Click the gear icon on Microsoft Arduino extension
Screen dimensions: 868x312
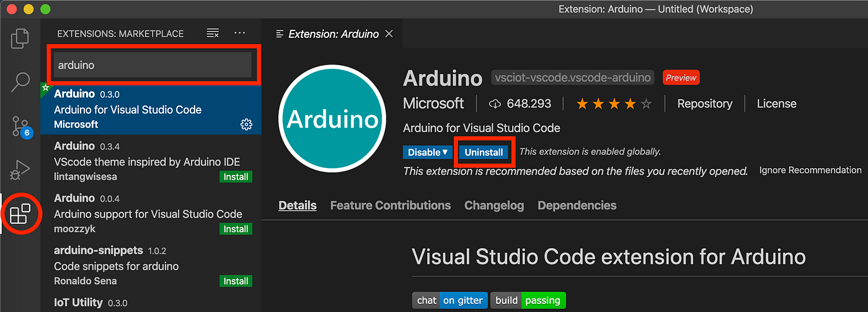[x=246, y=125]
